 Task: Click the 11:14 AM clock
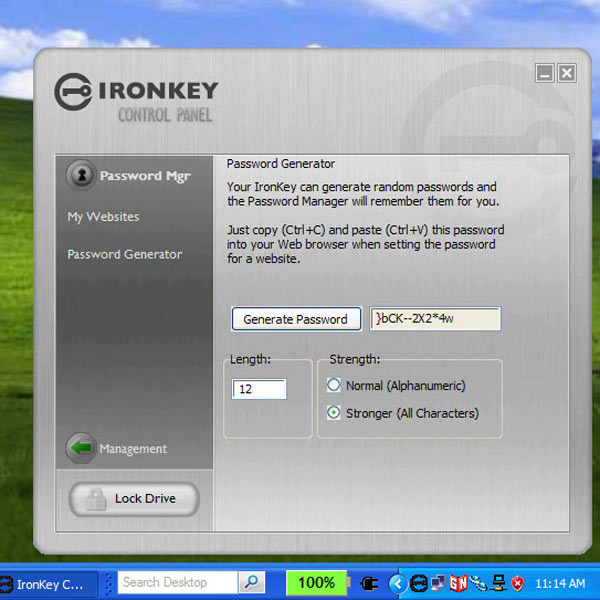click(560, 584)
